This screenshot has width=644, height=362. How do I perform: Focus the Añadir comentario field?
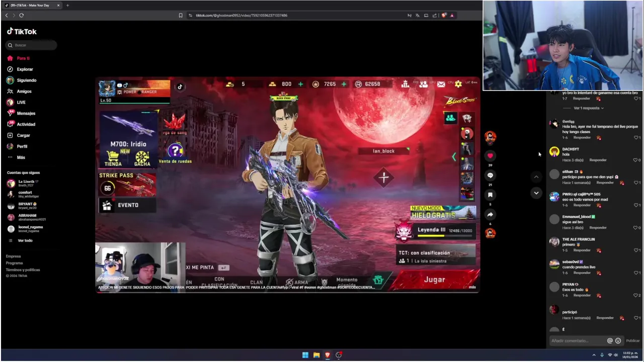click(x=578, y=341)
